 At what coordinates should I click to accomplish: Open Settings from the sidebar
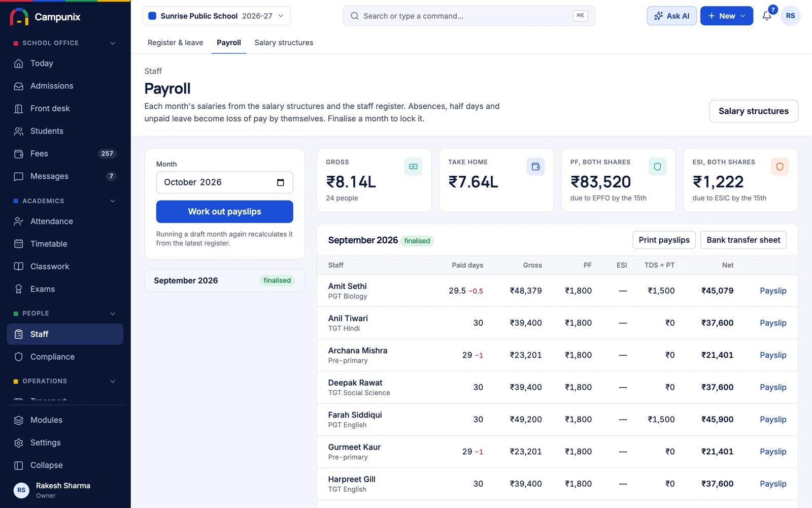tap(65, 442)
